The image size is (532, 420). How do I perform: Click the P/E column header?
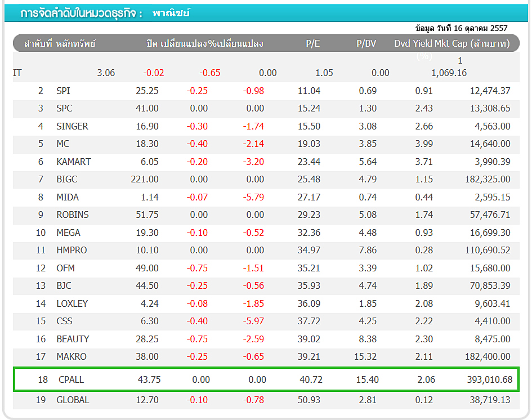313,44
